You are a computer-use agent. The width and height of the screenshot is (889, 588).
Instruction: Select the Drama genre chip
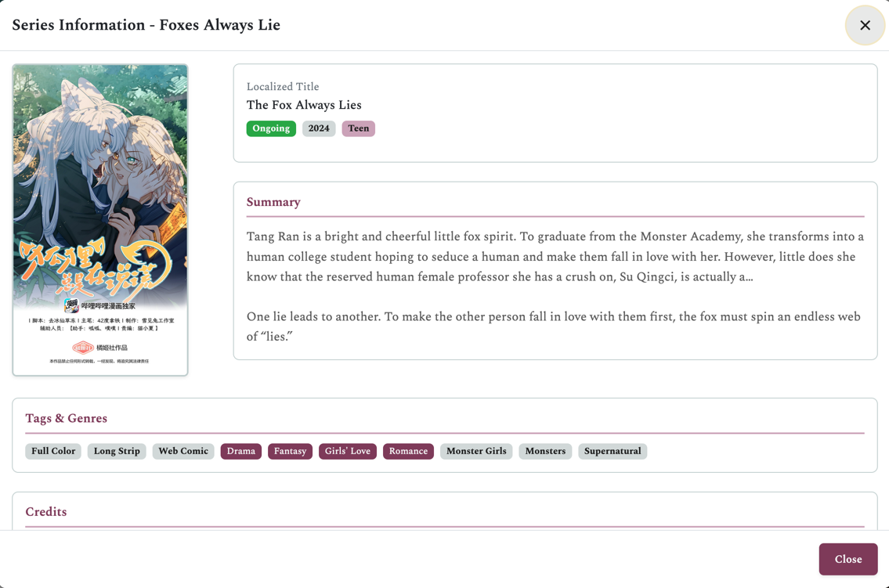[x=241, y=451]
